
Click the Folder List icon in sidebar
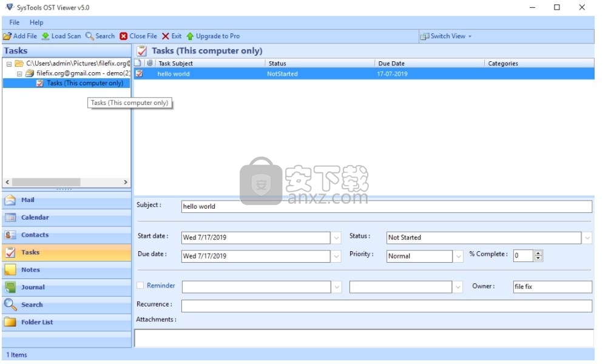(10, 322)
